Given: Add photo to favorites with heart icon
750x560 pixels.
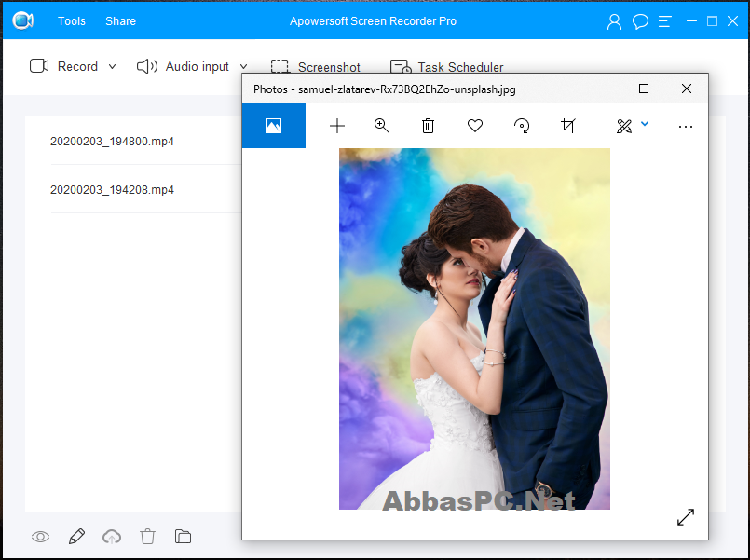Looking at the screenshot, I should 475,126.
